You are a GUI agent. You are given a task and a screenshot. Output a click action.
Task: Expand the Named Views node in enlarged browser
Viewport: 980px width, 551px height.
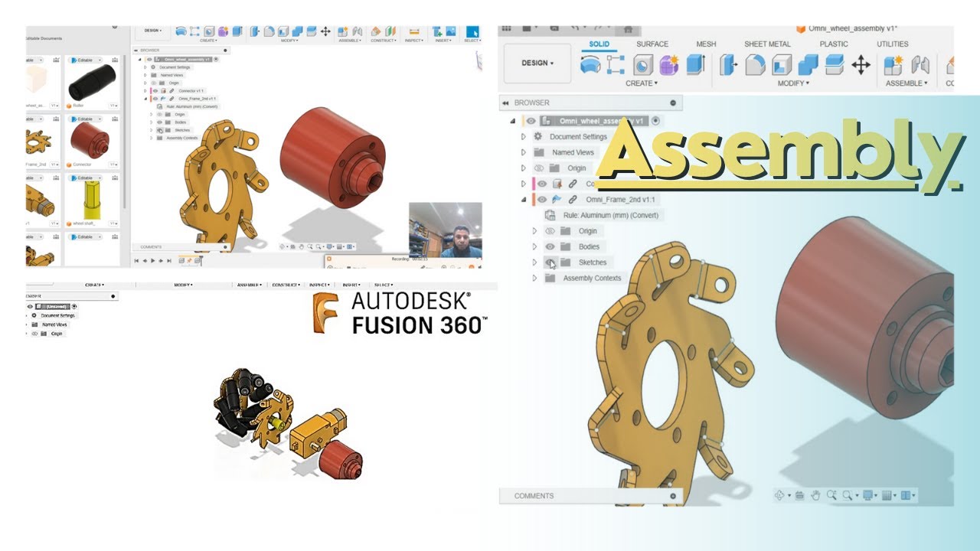click(x=524, y=152)
